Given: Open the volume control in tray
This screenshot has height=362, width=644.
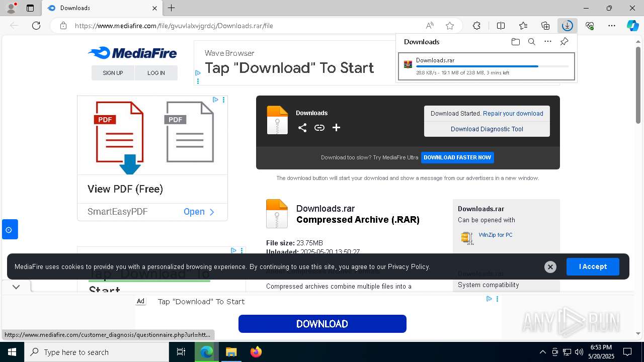Looking at the screenshot, I should pos(579,352).
